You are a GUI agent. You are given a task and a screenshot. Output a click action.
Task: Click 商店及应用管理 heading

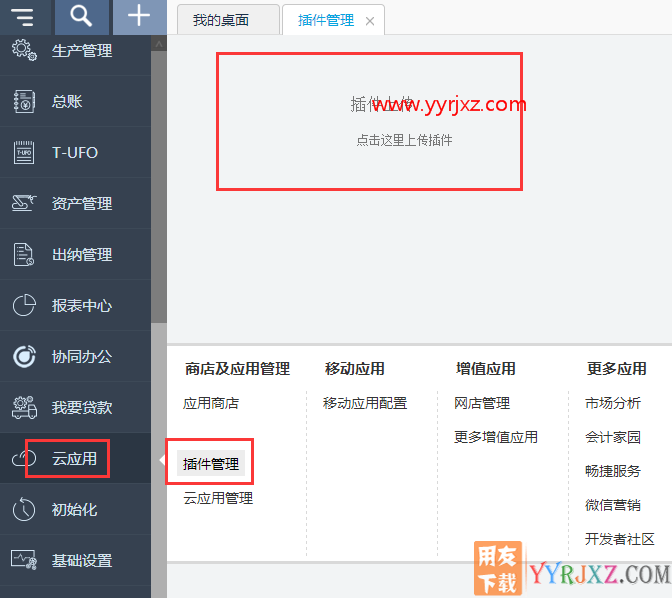pos(237,369)
